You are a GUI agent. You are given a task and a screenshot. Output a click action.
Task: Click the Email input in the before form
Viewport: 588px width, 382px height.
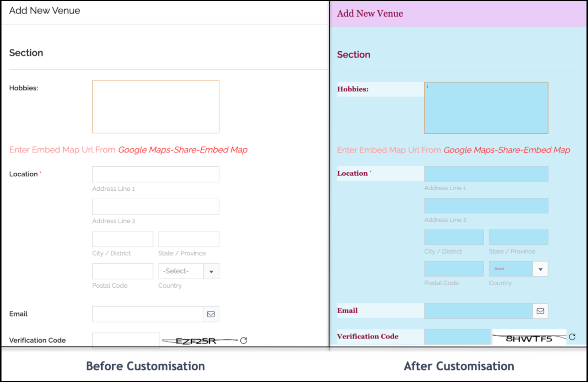pyautogui.click(x=148, y=314)
